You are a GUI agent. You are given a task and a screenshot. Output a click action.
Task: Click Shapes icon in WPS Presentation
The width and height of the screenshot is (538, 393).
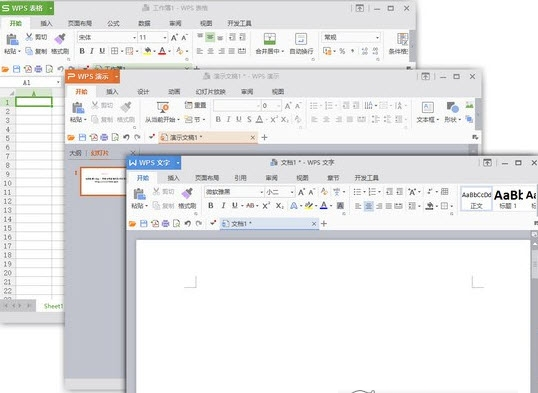tap(452, 107)
